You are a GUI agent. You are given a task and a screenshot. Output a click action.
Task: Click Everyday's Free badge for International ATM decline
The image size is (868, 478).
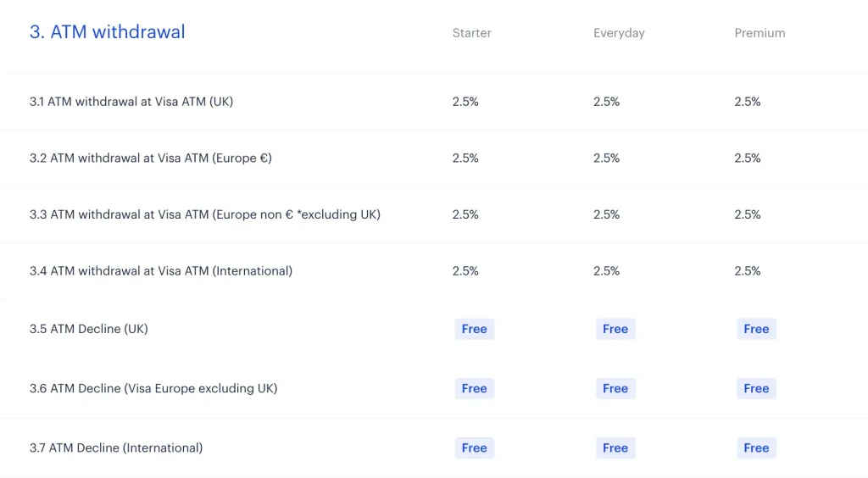(x=615, y=447)
